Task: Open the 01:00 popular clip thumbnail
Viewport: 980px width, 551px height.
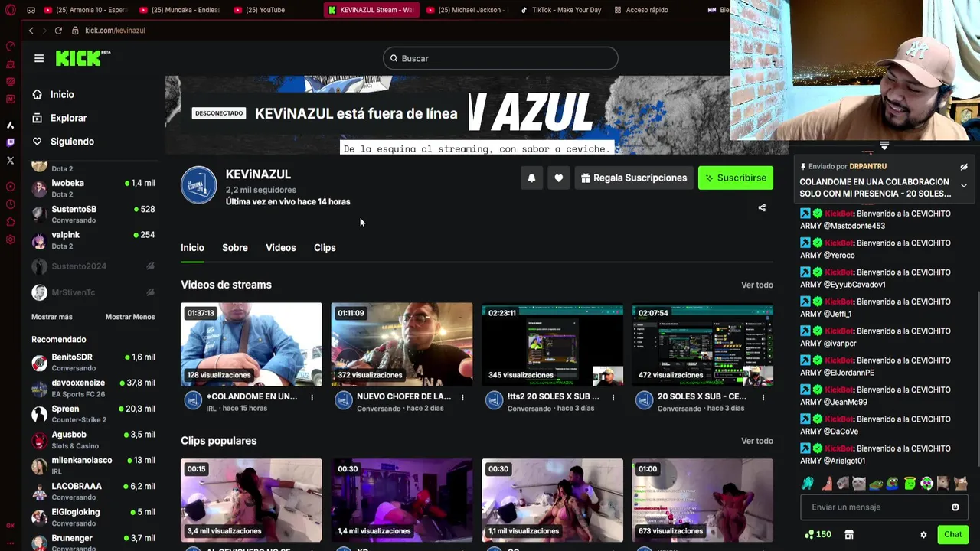Action: point(702,500)
